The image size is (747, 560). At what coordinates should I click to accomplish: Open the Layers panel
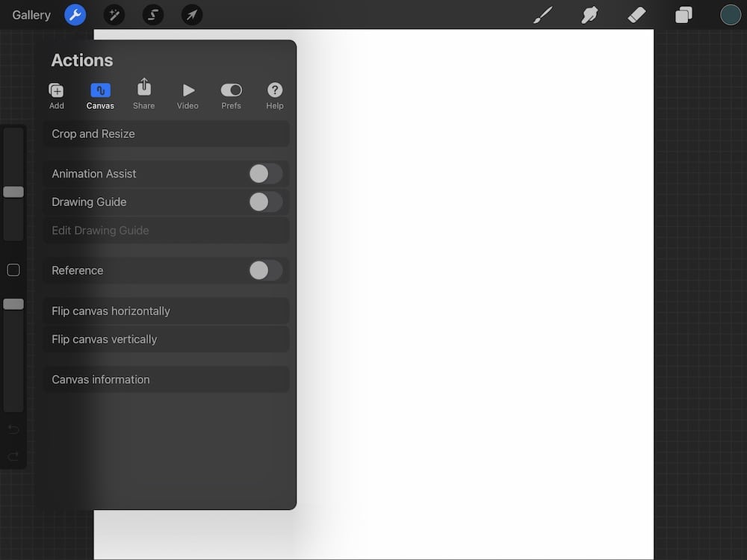click(x=683, y=14)
